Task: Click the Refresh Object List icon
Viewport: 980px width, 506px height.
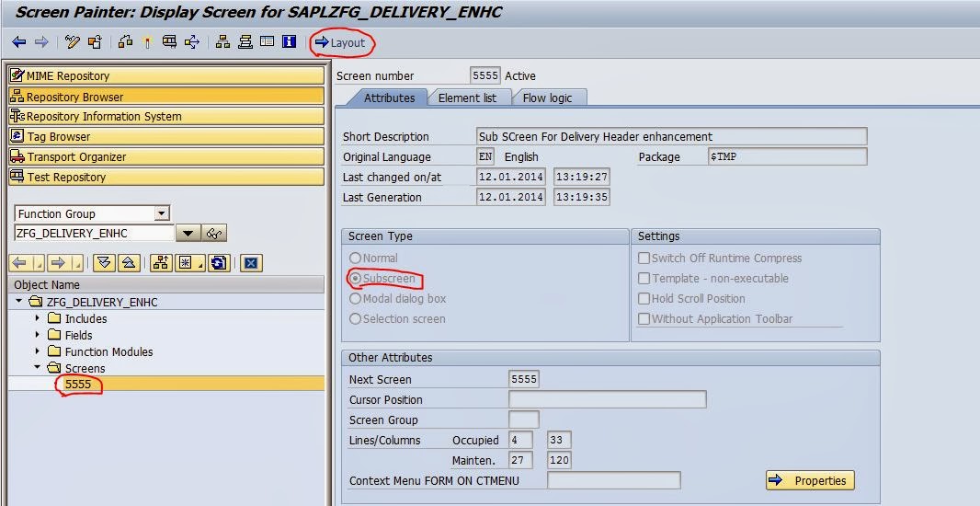Action: pos(218,263)
